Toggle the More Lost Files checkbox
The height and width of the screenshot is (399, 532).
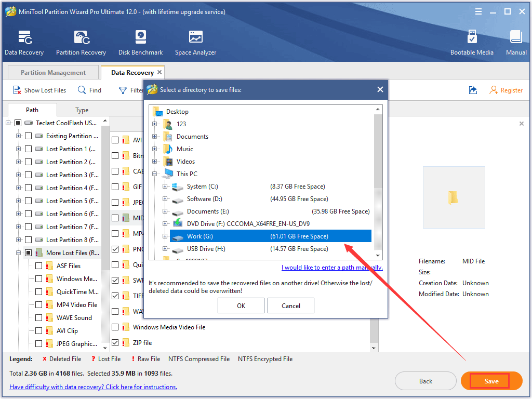29,253
